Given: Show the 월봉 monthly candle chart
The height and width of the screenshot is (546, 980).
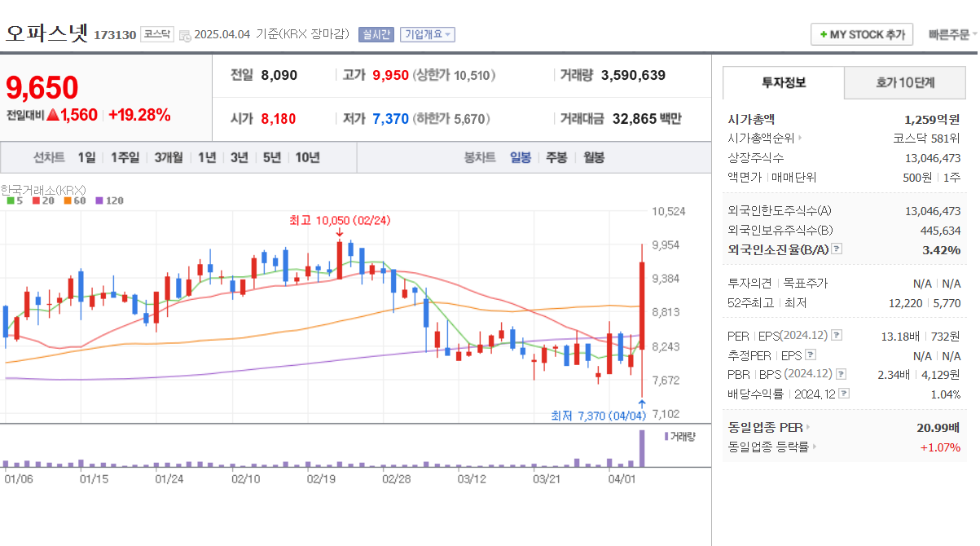Looking at the screenshot, I should pos(594,157).
